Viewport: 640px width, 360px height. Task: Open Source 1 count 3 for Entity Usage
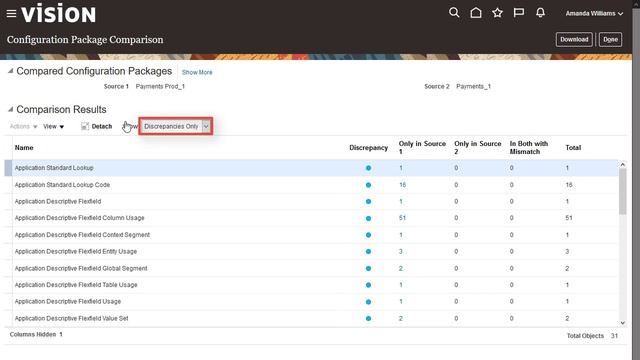point(401,251)
